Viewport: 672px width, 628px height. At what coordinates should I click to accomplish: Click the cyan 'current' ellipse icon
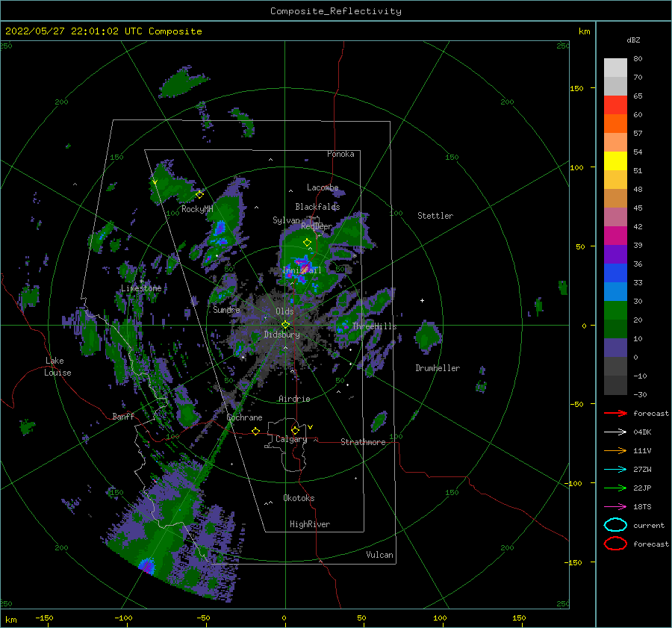(x=615, y=525)
